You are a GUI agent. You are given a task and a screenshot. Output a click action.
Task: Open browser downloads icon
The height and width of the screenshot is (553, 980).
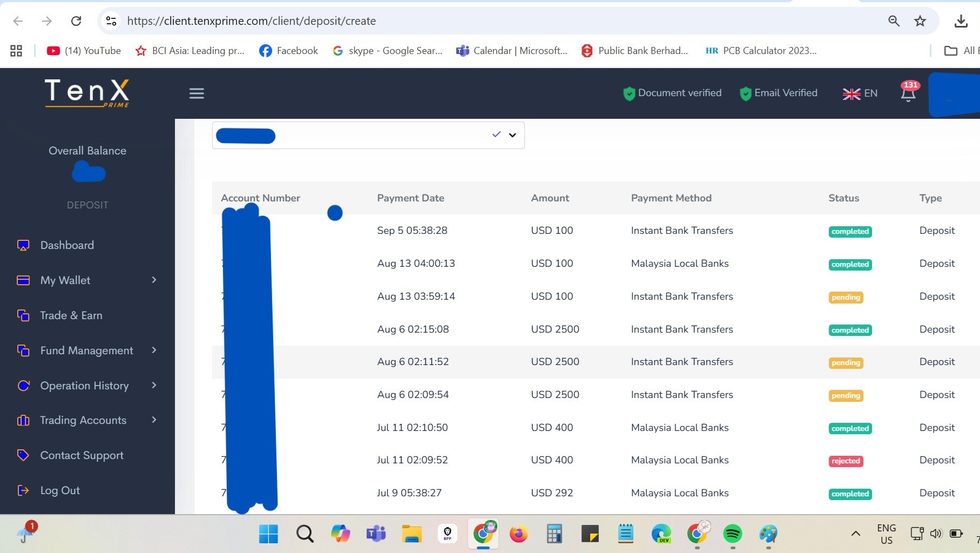click(x=961, y=21)
